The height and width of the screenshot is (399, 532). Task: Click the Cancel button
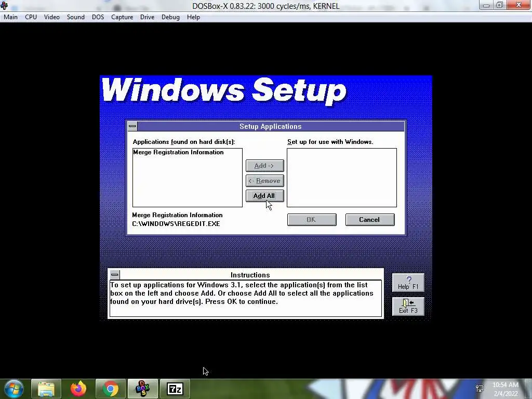tap(370, 220)
